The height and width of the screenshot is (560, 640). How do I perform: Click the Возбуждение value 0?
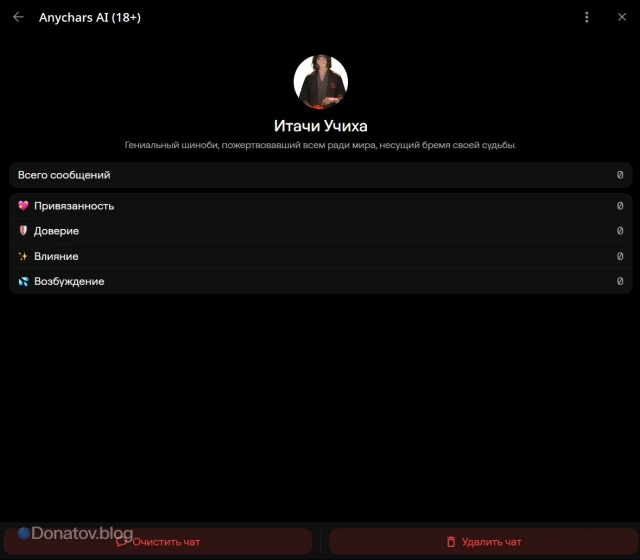click(620, 281)
